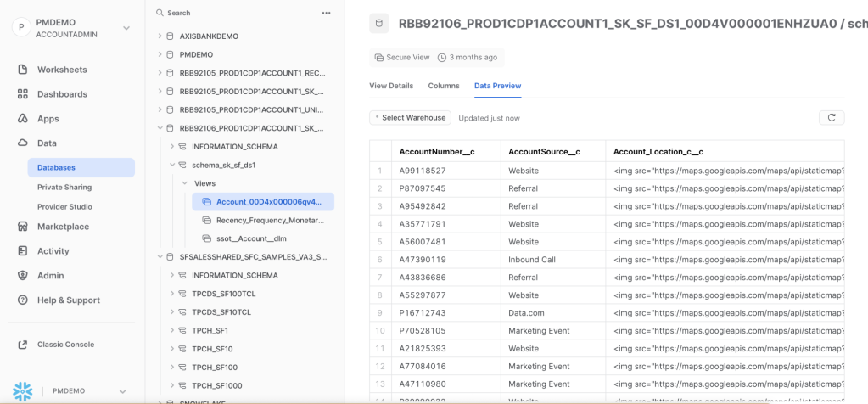The width and height of the screenshot is (868, 404).
Task: Expand RBB92105_PROD1CDP1ACCOUNT1_REC database
Action: point(160,72)
